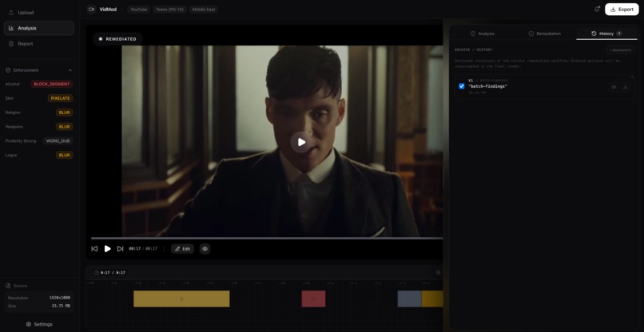The width and height of the screenshot is (644, 332).
Task: Click the History tab clock icon
Action: coord(594,34)
